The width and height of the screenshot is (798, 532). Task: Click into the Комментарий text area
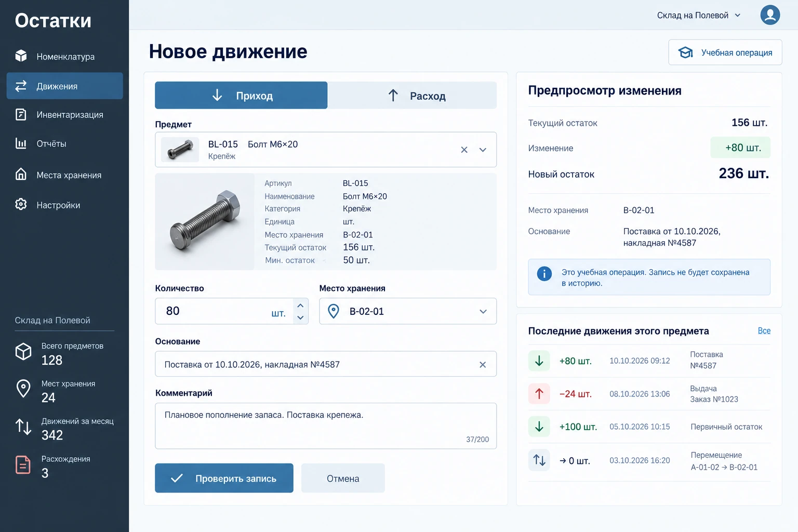[x=326, y=426]
